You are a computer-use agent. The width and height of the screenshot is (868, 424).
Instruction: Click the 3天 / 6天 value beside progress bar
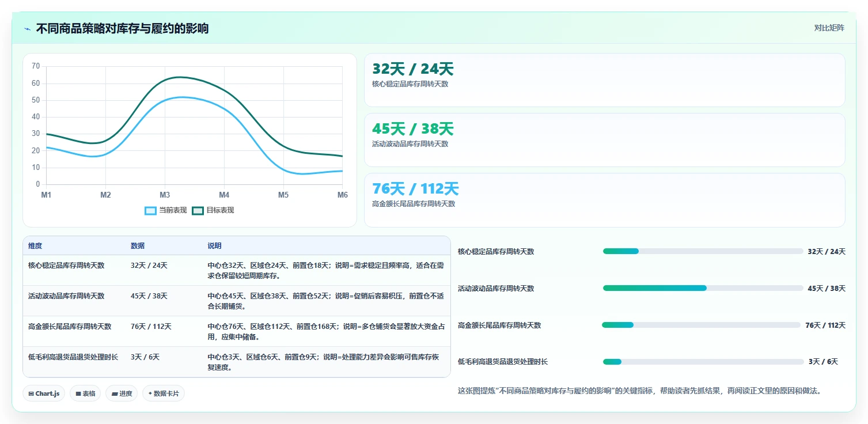[823, 362]
